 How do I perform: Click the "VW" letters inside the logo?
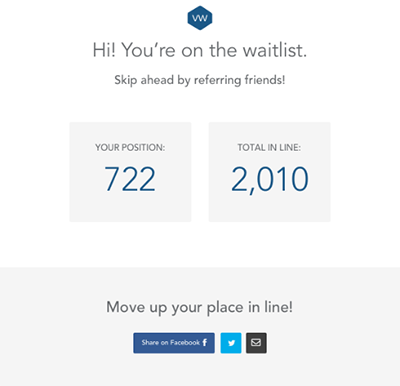pyautogui.click(x=200, y=18)
